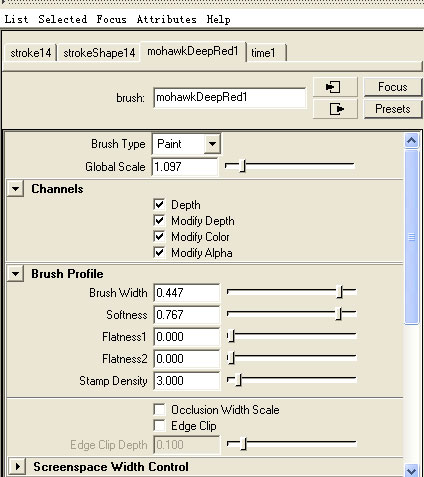Screen dimensions: 424x477
Task: Collapse the Brush Profile section
Action: [15, 274]
